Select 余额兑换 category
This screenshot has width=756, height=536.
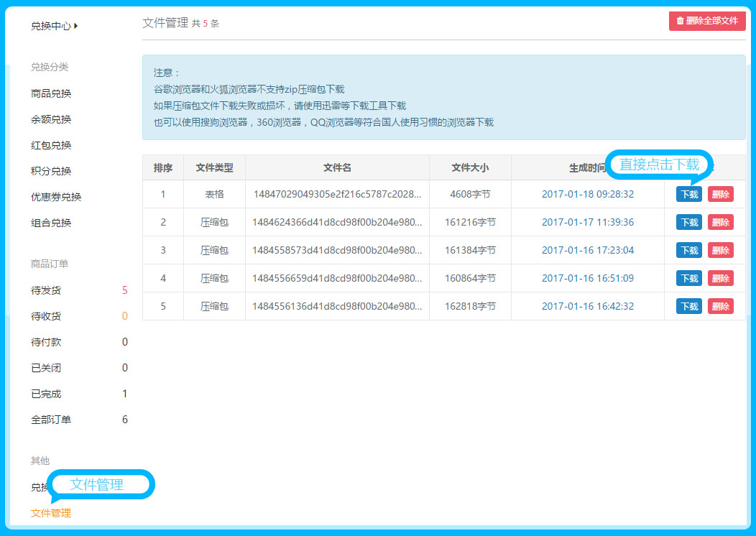click(51, 119)
